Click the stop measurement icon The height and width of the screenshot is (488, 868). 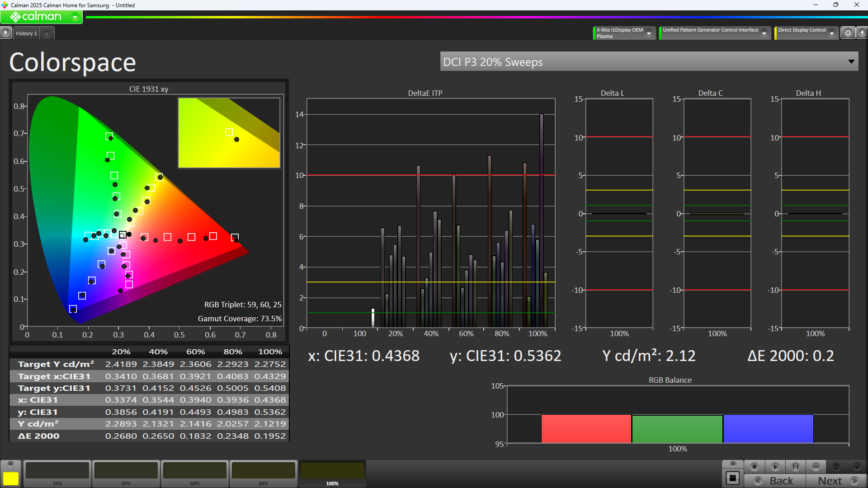[x=754, y=467]
